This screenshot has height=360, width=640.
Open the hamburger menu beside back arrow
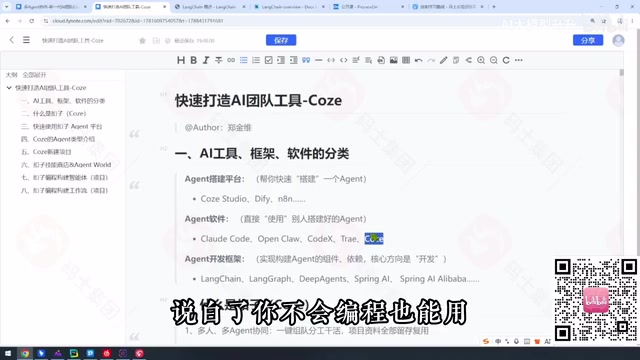coord(26,40)
